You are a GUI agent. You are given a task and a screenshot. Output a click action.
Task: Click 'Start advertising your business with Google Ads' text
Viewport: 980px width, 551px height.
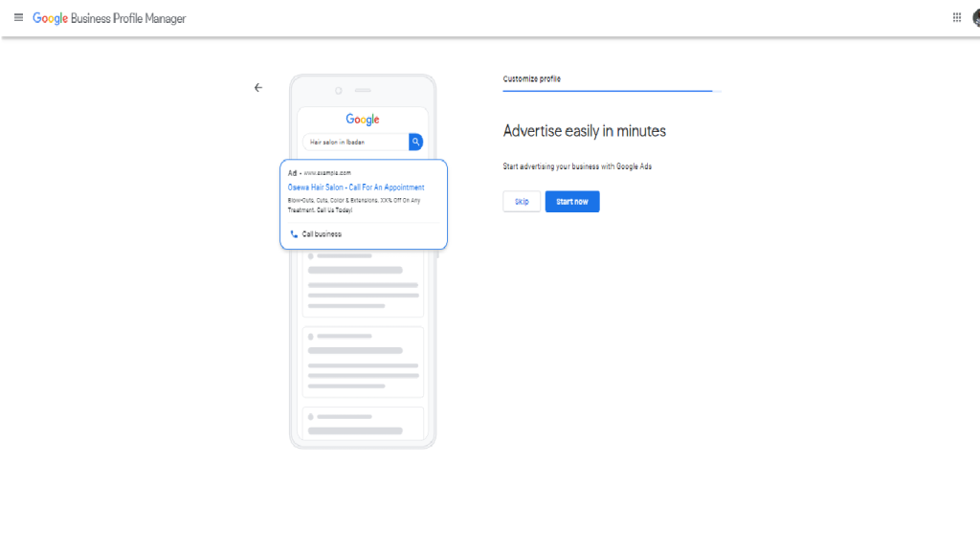click(577, 166)
